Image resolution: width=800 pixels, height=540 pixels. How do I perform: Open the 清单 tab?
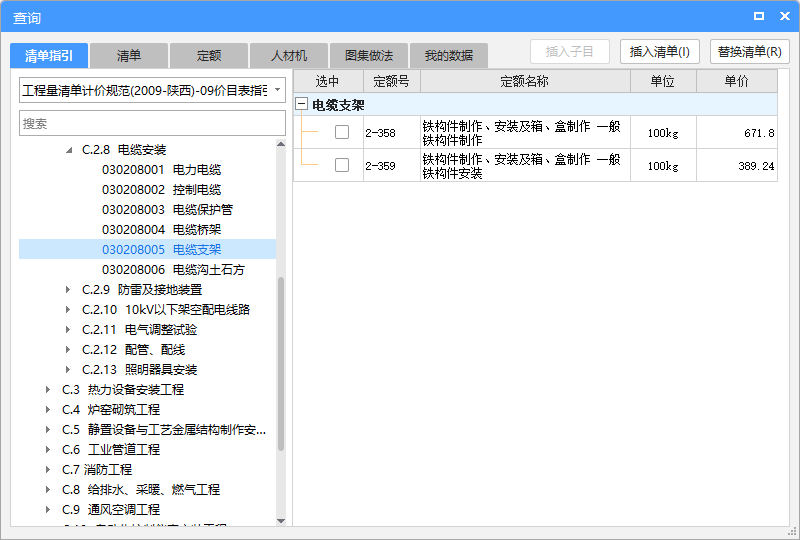(129, 56)
